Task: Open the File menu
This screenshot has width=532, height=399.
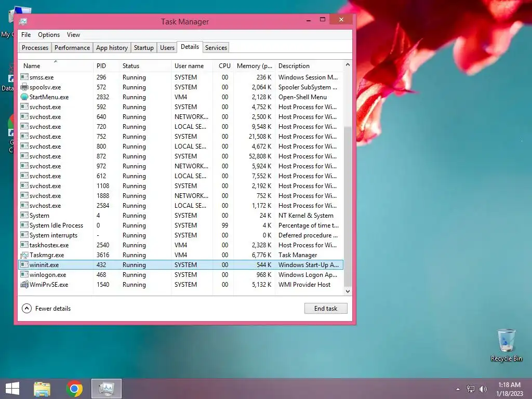Action: coord(26,35)
